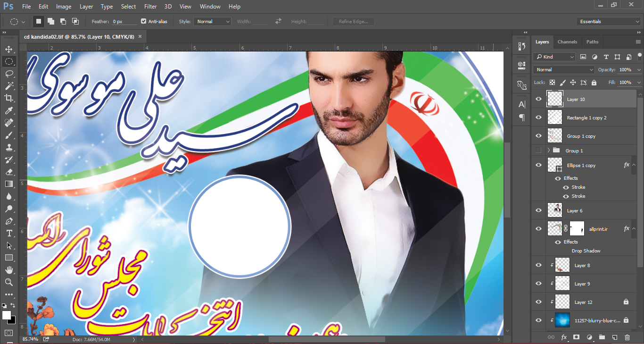Select the Eyedropper tool
The width and height of the screenshot is (644, 344).
tap(9, 110)
